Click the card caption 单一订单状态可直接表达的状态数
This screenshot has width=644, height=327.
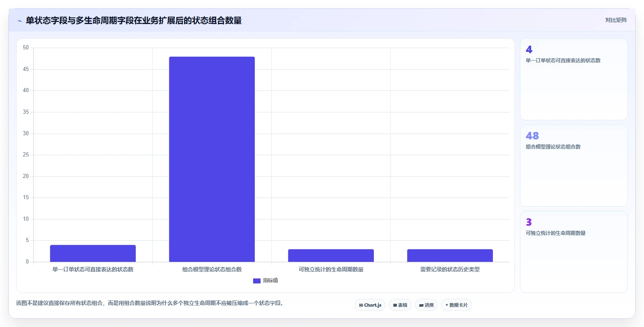(563, 61)
